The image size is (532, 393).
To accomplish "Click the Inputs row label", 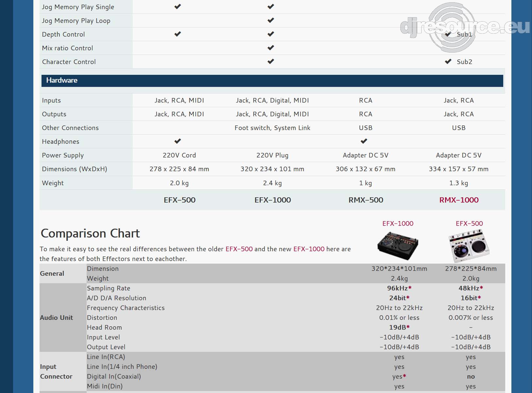I will [51, 100].
